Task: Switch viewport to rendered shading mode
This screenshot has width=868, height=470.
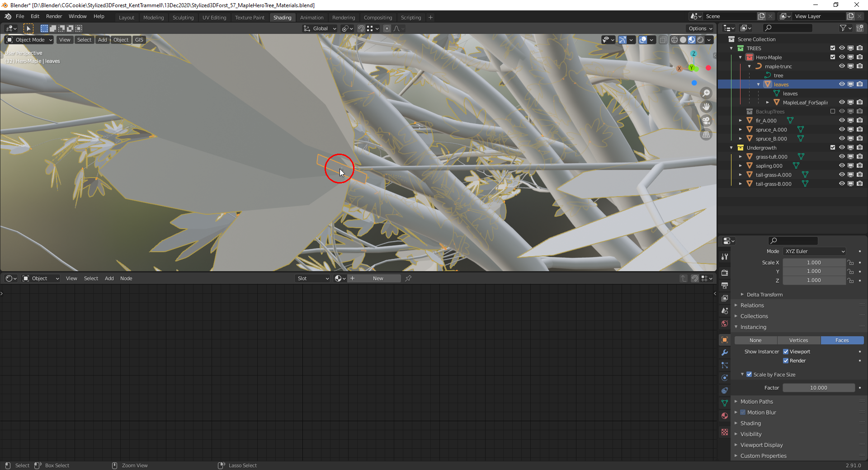Action: tap(700, 40)
